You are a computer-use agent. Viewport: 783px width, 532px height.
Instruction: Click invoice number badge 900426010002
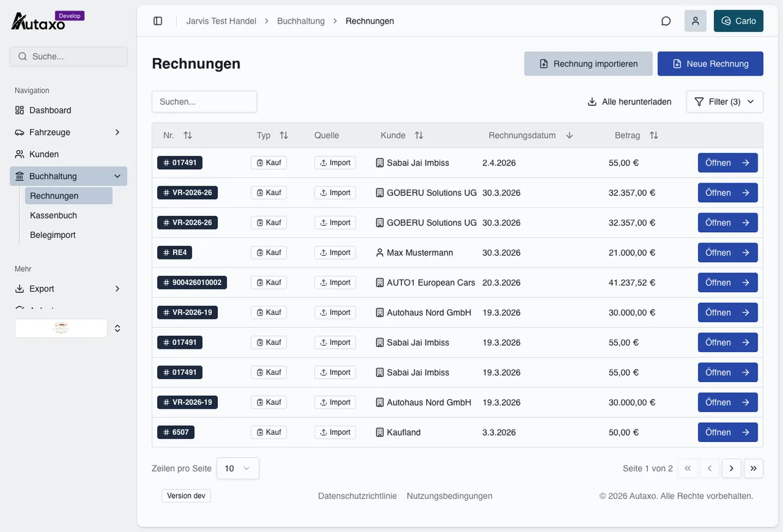(x=192, y=282)
